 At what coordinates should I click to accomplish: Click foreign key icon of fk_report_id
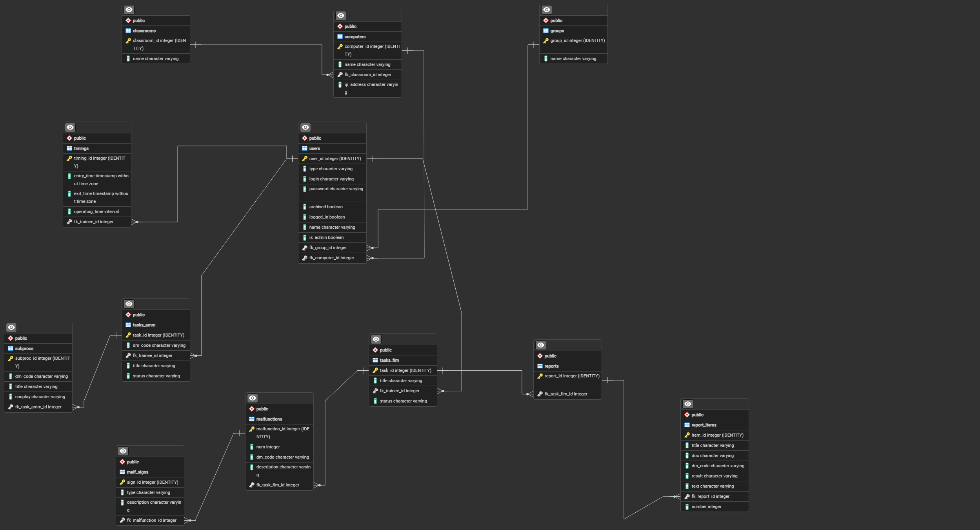click(687, 497)
